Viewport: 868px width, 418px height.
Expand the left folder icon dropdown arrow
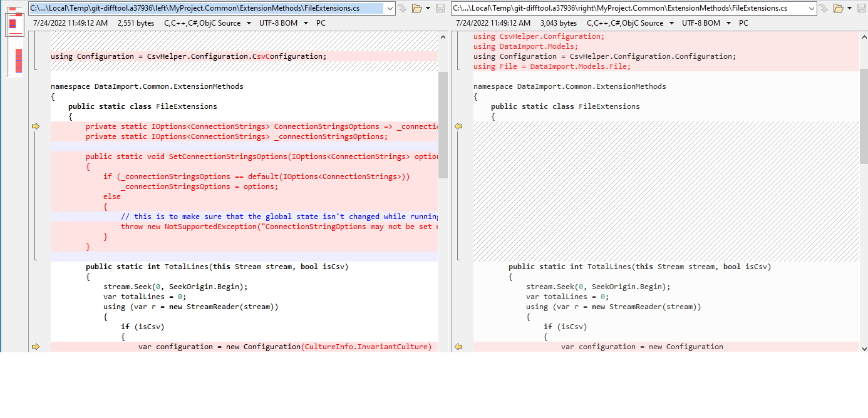pyautogui.click(x=428, y=8)
